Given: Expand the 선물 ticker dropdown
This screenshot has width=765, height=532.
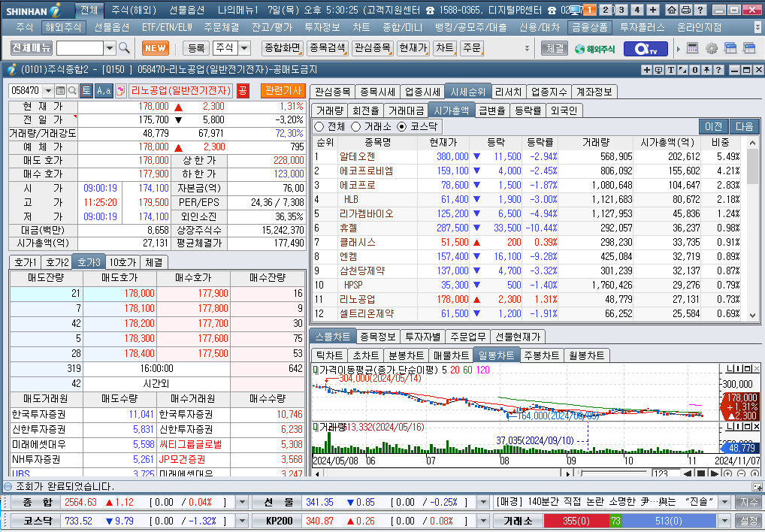Looking at the screenshot, I should click(483, 502).
